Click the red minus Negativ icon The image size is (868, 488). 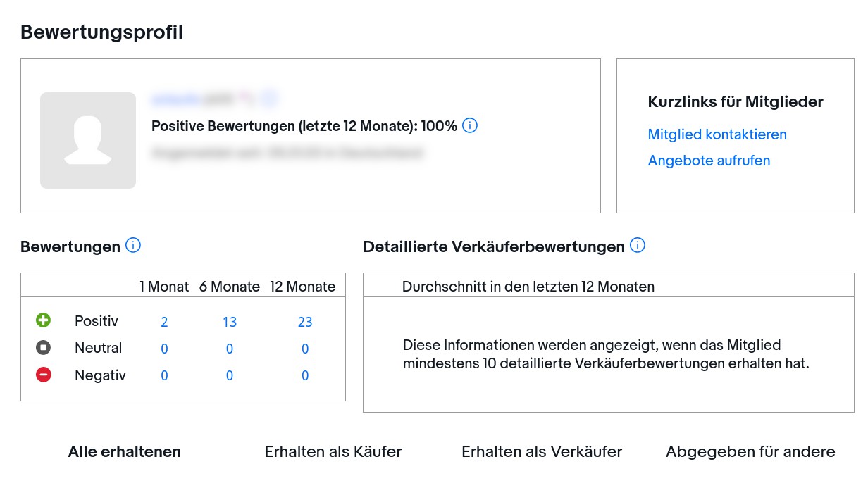point(44,375)
